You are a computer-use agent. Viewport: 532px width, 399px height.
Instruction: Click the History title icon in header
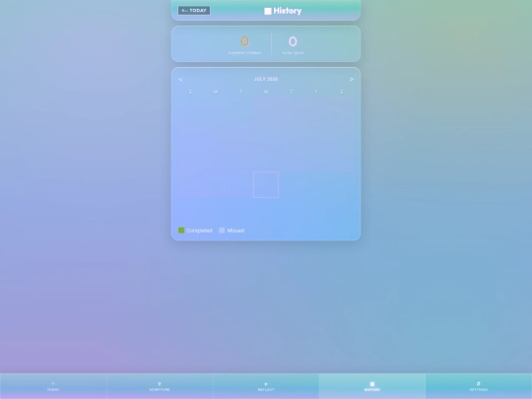(268, 11)
